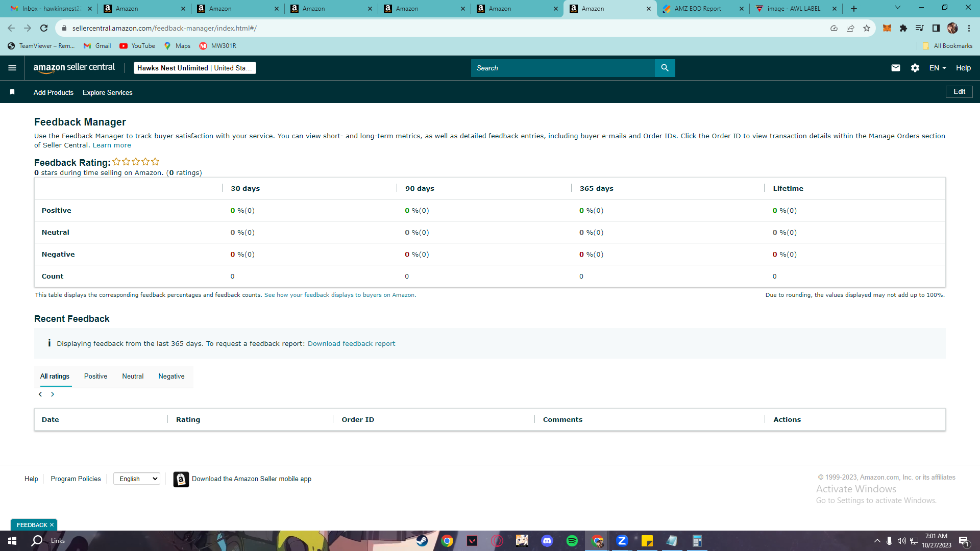
Task: Open the English language select box
Action: coord(137,479)
